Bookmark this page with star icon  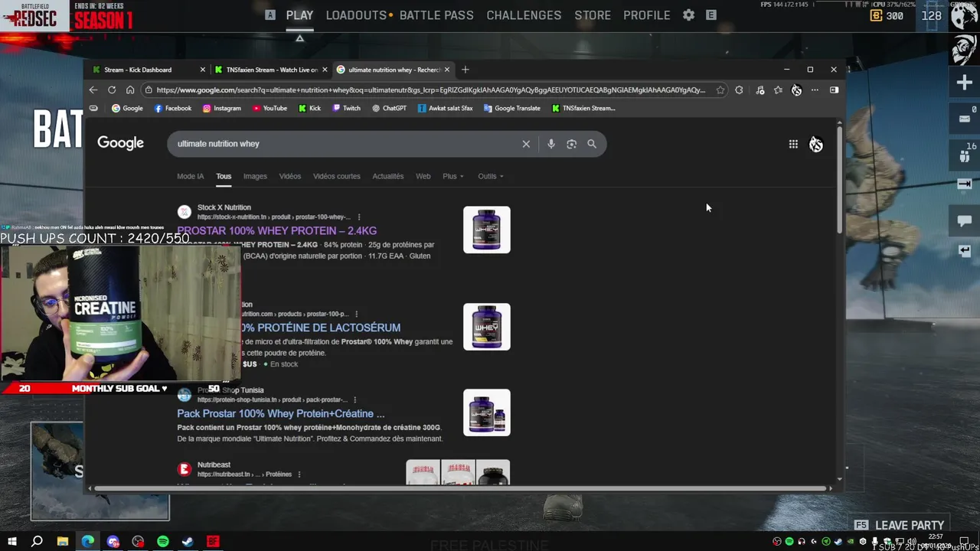(720, 90)
